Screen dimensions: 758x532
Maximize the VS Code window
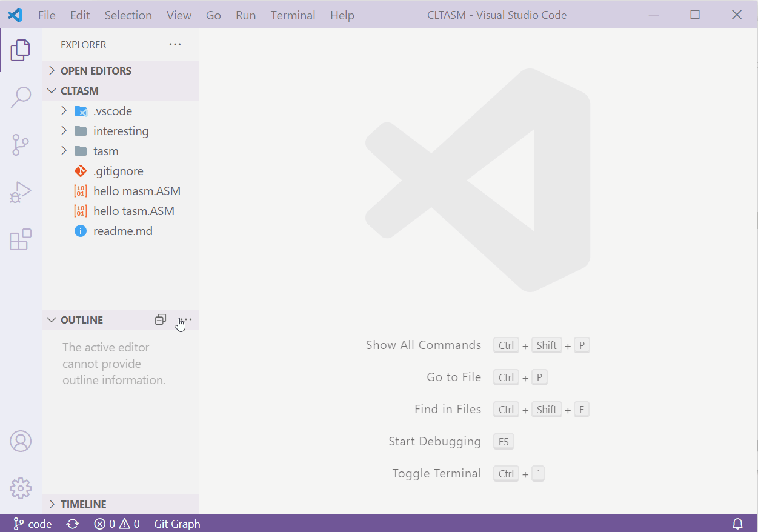[695, 15]
